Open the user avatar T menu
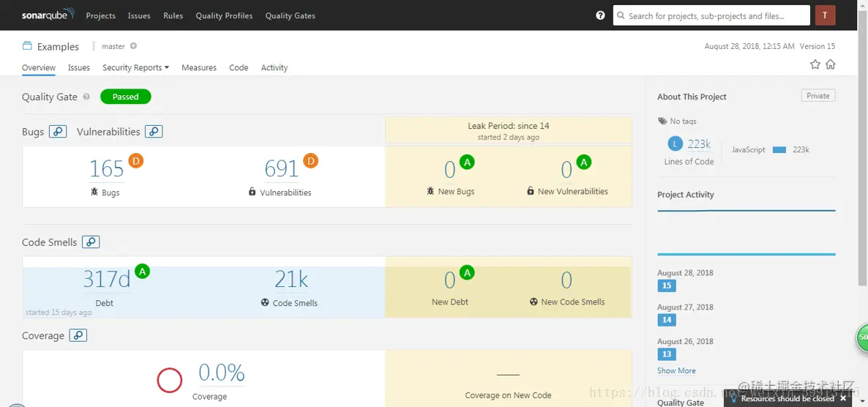This screenshot has height=407, width=868. [x=825, y=15]
